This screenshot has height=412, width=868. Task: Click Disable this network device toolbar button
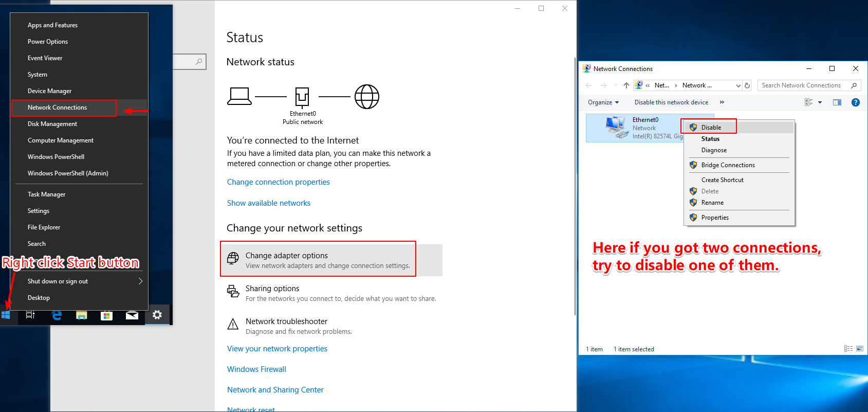point(671,102)
